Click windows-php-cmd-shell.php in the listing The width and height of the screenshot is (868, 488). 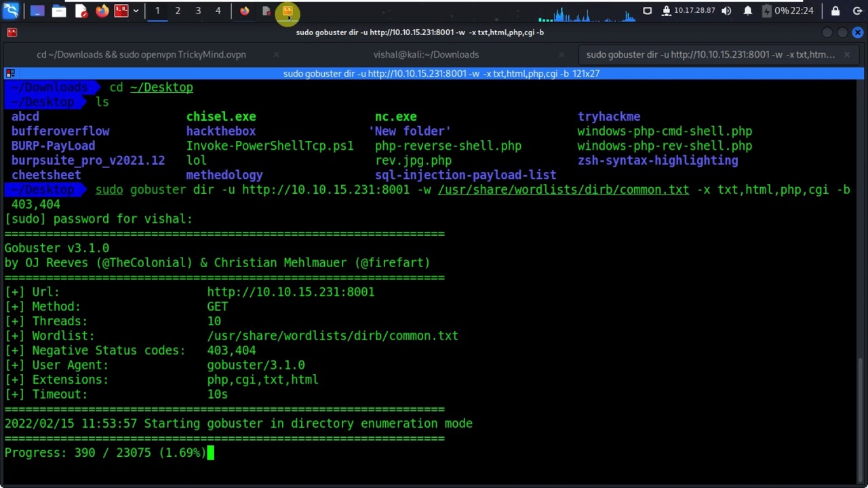point(665,131)
